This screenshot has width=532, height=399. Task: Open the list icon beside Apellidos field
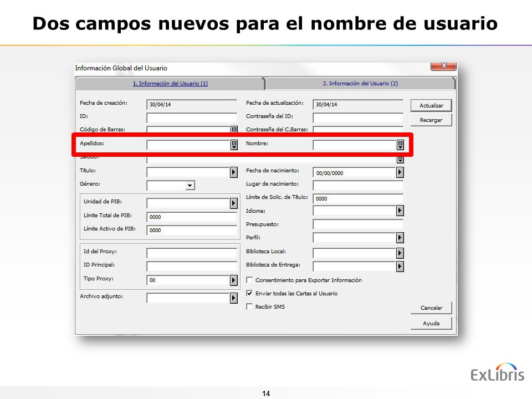tap(234, 145)
